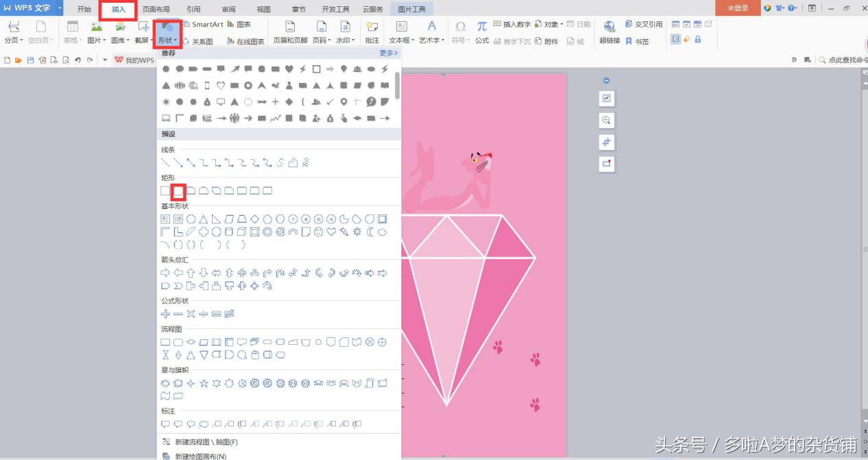Choose the right arrow in 箭头总汇

165,273
